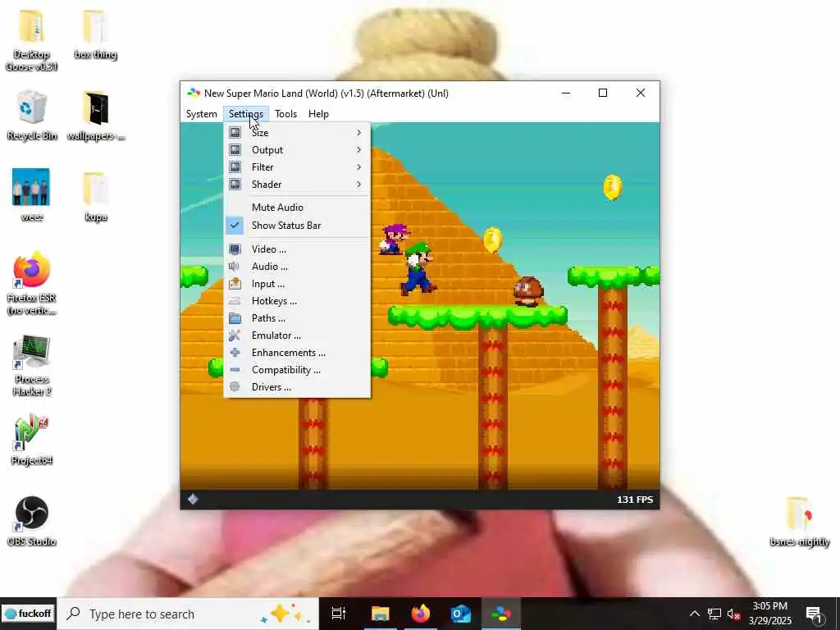The image size is (840, 630).
Task: Open Outlook from taskbar
Action: point(461,614)
